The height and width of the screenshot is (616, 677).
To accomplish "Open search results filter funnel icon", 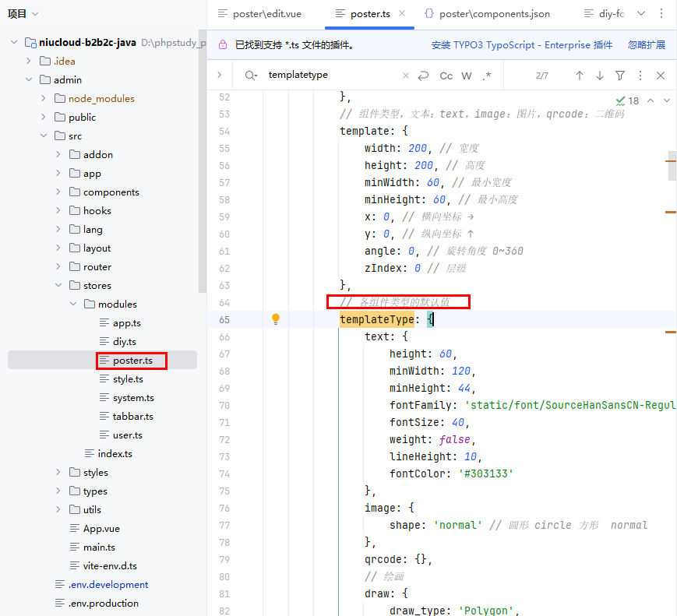I will tap(620, 76).
